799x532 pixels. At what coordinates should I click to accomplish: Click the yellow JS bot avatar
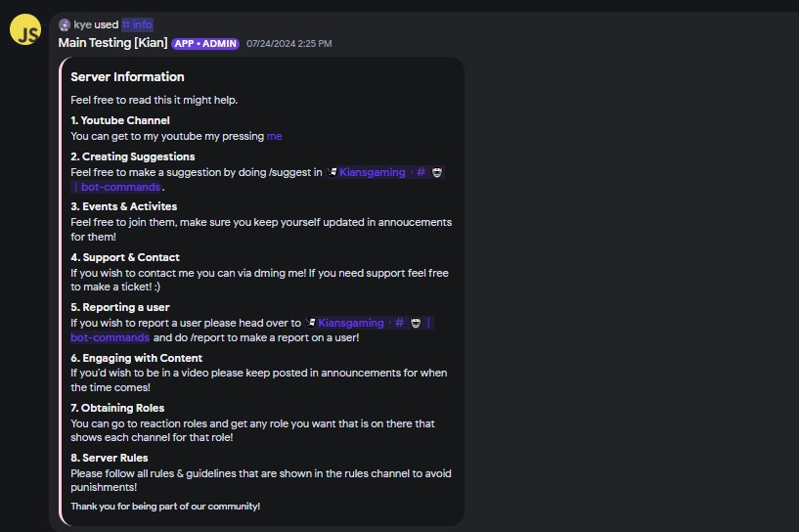click(x=25, y=31)
